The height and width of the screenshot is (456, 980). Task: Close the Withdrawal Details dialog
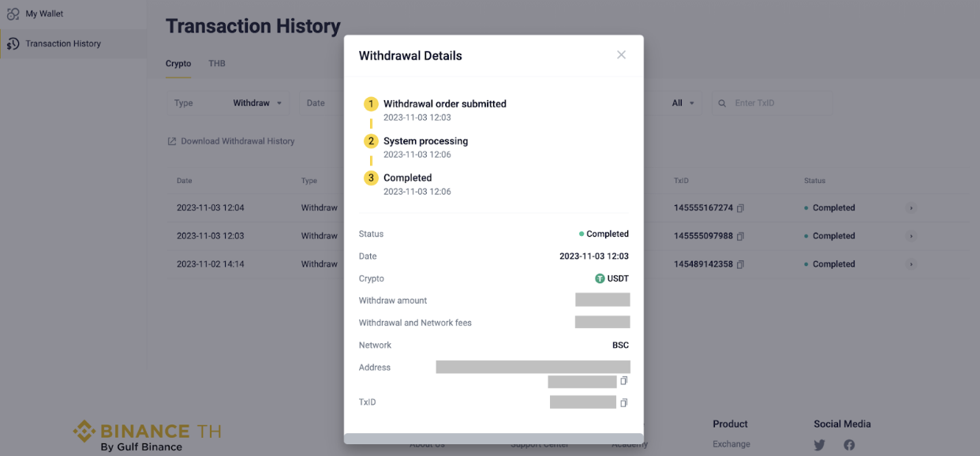pyautogui.click(x=621, y=55)
